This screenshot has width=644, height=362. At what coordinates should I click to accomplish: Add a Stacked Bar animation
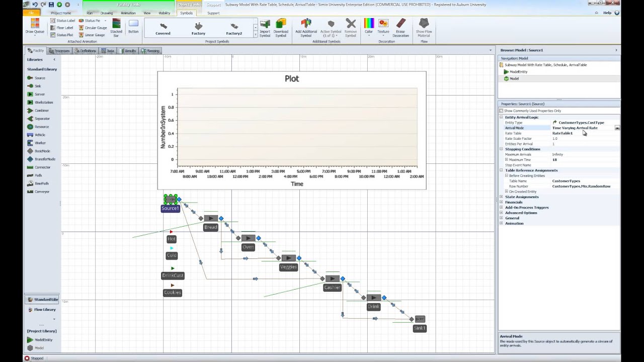(x=116, y=28)
